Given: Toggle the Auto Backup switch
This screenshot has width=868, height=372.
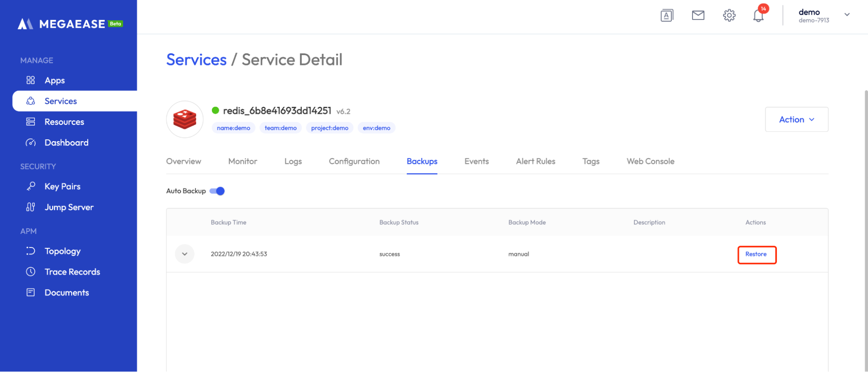Looking at the screenshot, I should pyautogui.click(x=217, y=191).
